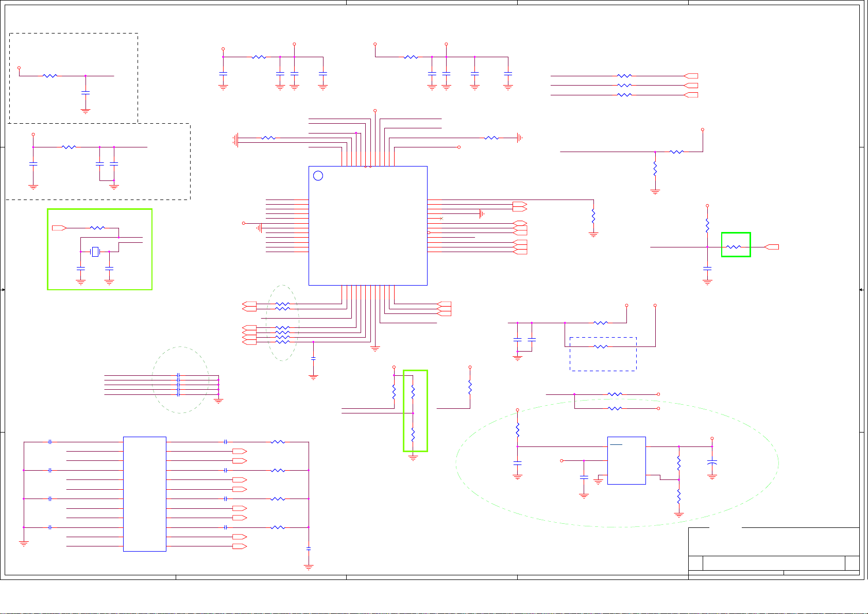868x614 pixels.
Task: Select the resistor beside the crystal circuit port
Action: [97, 228]
